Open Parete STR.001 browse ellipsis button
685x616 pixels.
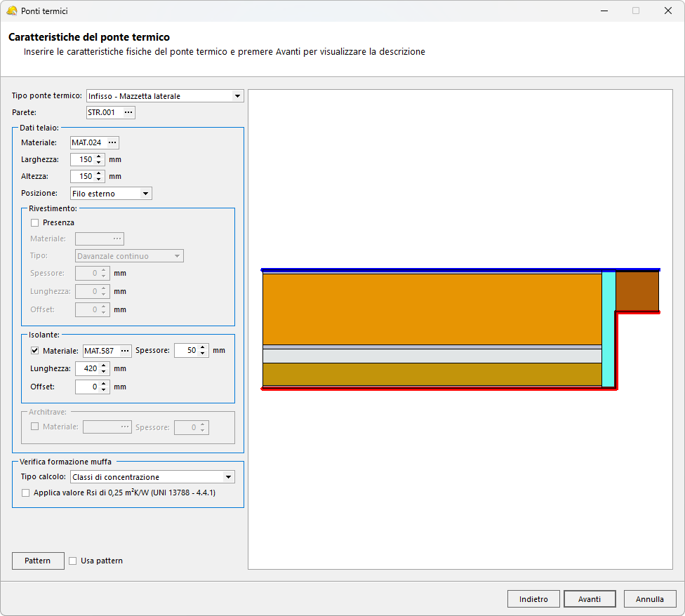click(x=128, y=112)
